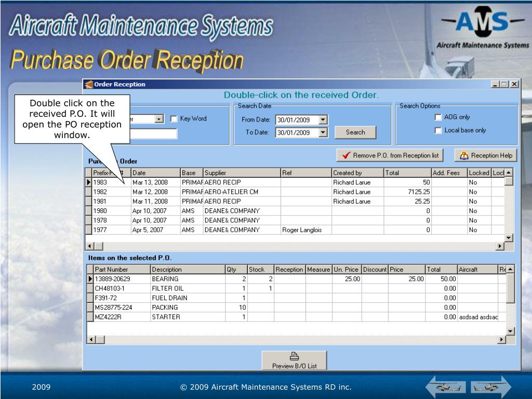Check the Local base only option
Screen dimensions: 532x399
coord(438,130)
